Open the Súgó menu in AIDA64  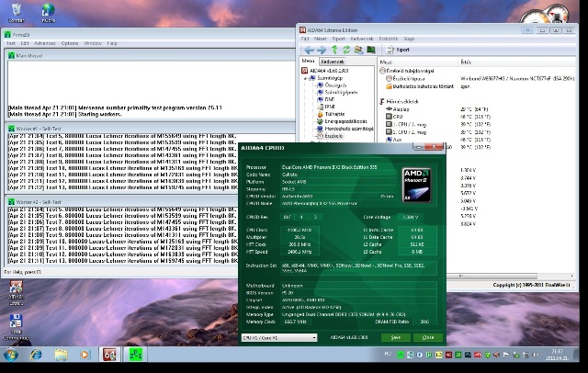(x=409, y=39)
